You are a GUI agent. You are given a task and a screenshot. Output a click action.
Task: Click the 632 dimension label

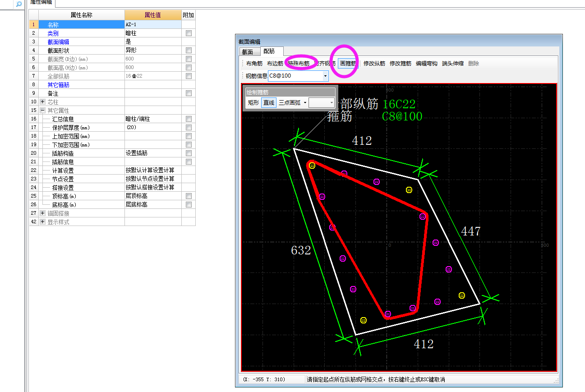click(x=301, y=250)
